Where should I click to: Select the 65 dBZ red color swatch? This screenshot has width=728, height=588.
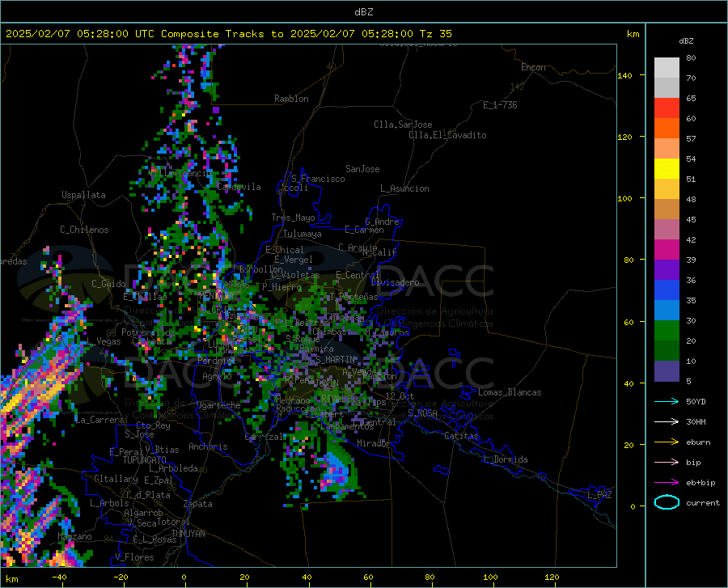pyautogui.click(x=667, y=108)
